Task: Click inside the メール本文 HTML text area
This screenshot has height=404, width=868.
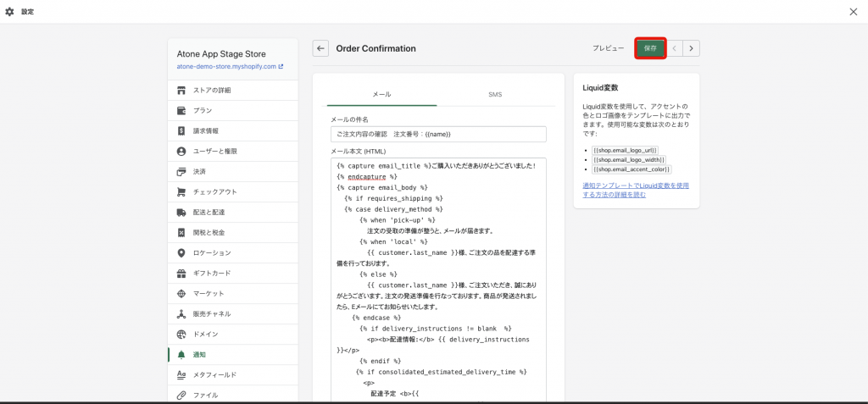Action: point(438,280)
